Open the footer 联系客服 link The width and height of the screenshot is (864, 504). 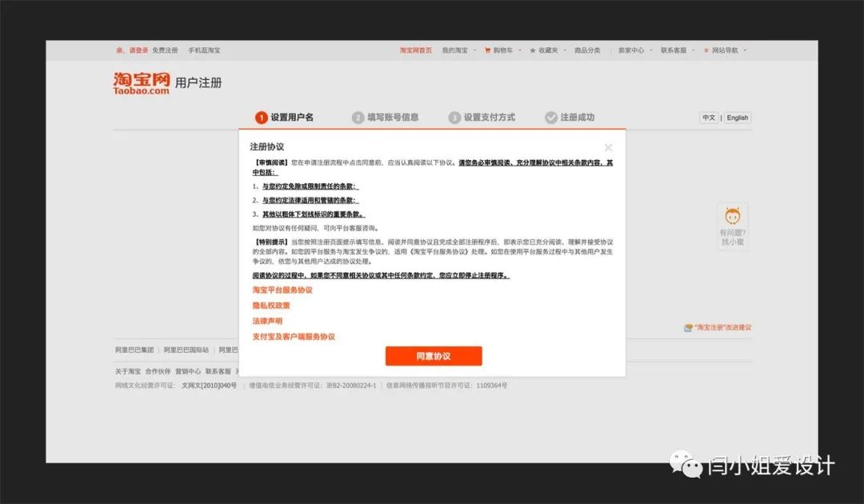click(218, 371)
